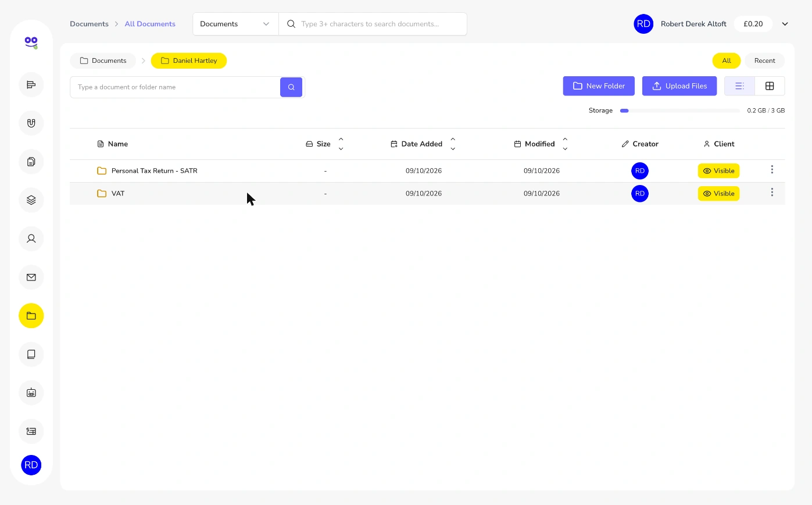This screenshot has width=812, height=505.
Task: Open the copy-pages sidebar icon
Action: coord(31,162)
